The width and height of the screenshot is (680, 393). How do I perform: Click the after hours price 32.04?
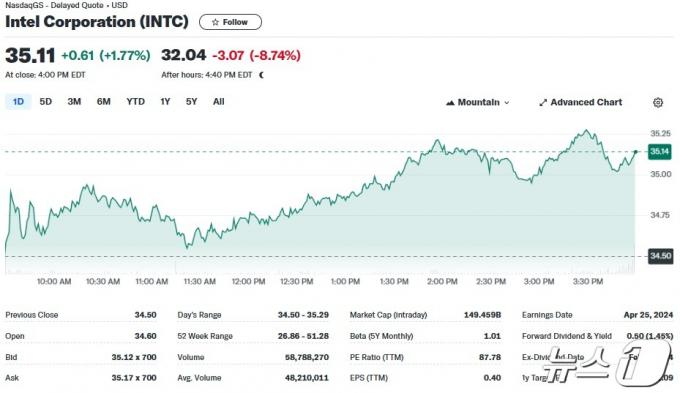183,55
